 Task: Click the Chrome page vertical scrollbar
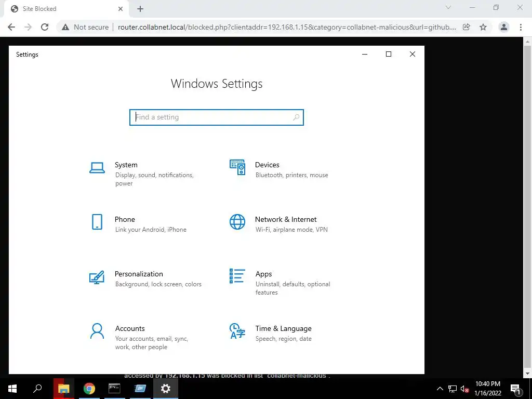[x=528, y=208]
